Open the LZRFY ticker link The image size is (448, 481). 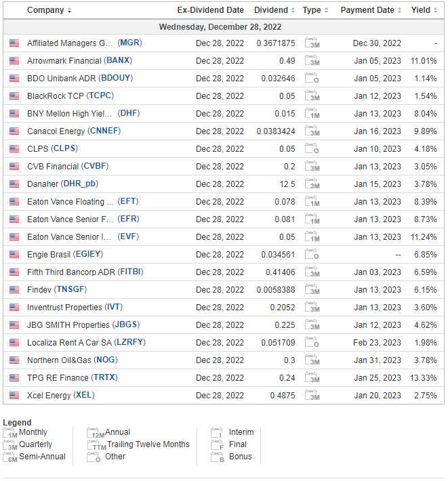point(130,342)
